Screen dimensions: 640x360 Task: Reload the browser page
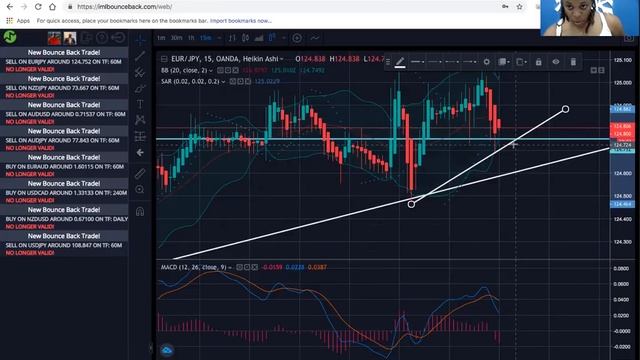tap(38, 7)
